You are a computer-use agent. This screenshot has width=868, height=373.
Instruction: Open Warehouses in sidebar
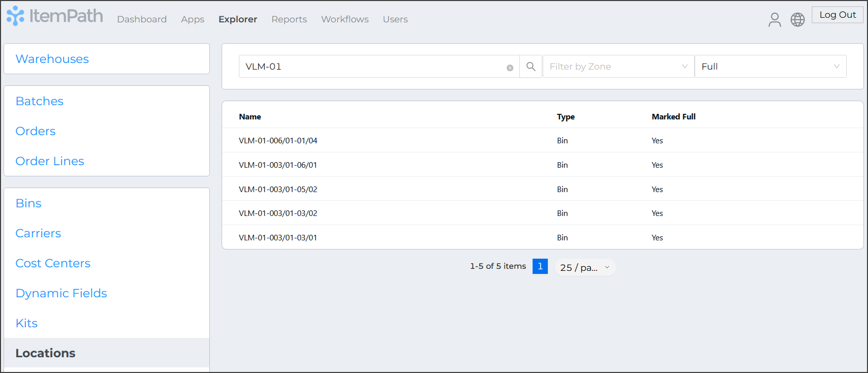(52, 59)
